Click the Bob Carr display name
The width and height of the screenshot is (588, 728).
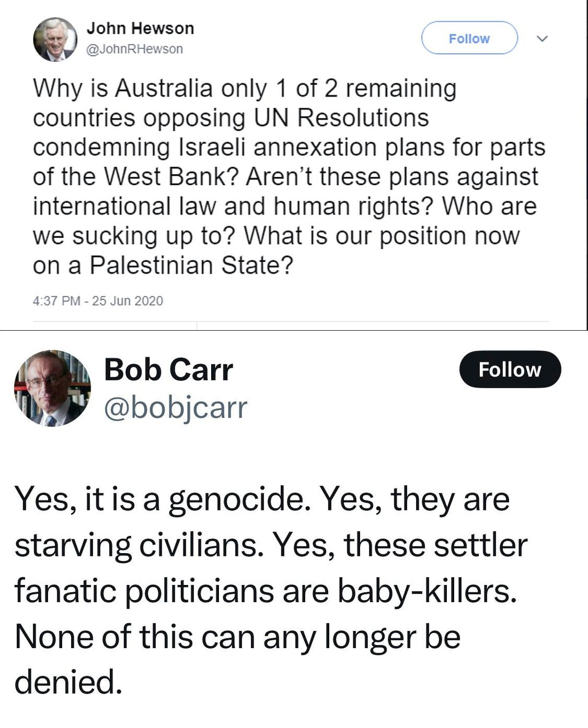click(x=168, y=369)
